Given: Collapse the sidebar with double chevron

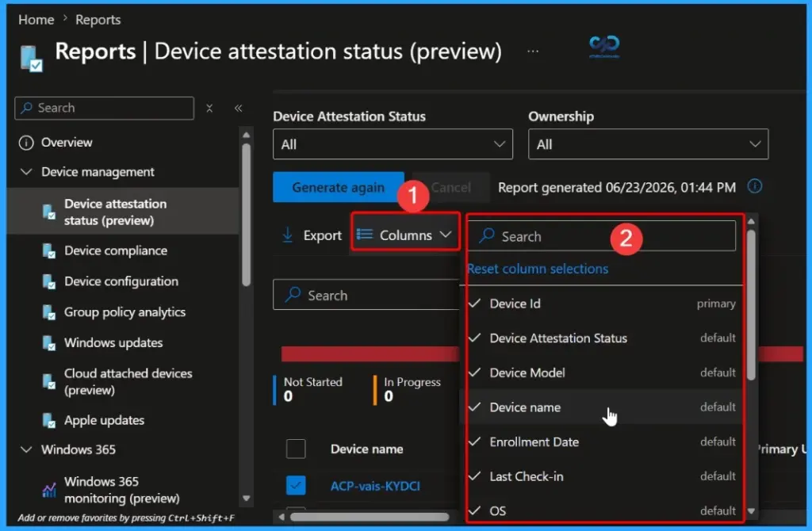Looking at the screenshot, I should tap(238, 108).
